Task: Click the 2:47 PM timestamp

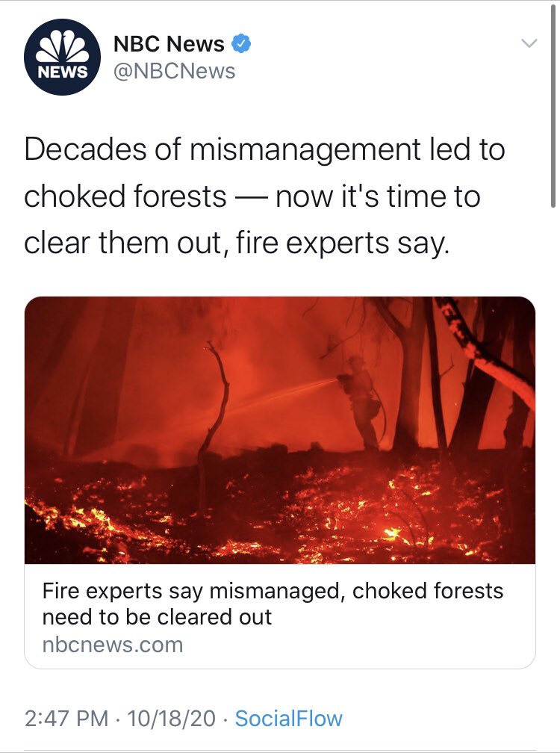Action: (x=68, y=719)
